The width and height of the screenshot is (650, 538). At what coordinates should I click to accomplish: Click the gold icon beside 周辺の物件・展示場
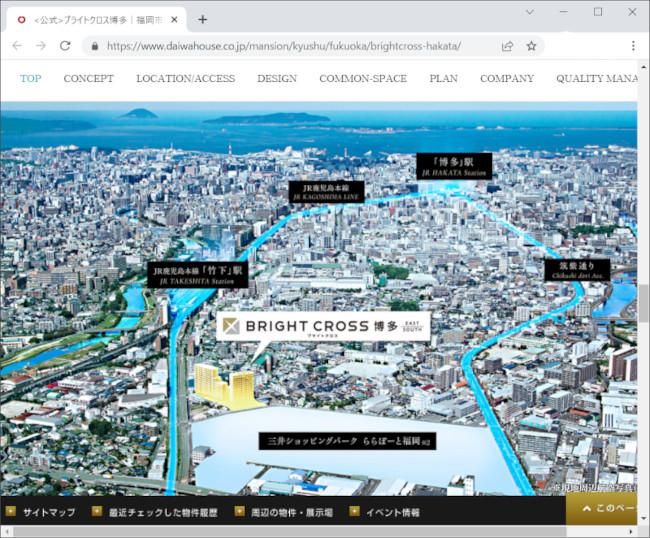(240, 511)
